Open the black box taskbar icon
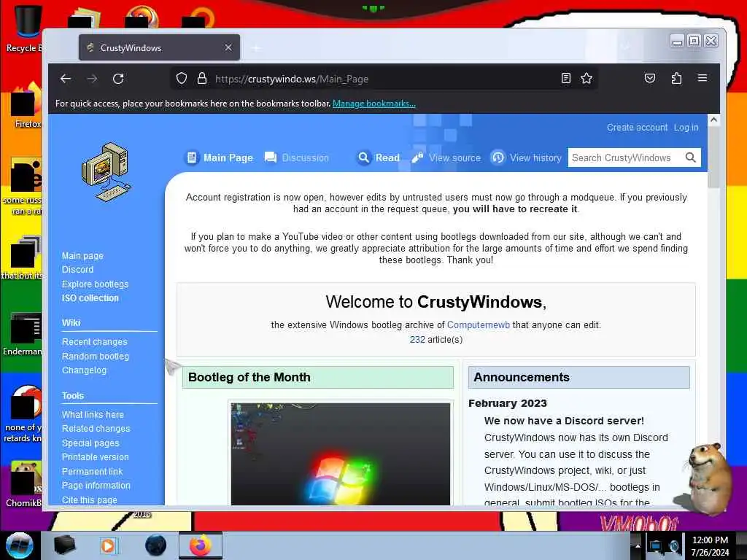 click(64, 545)
